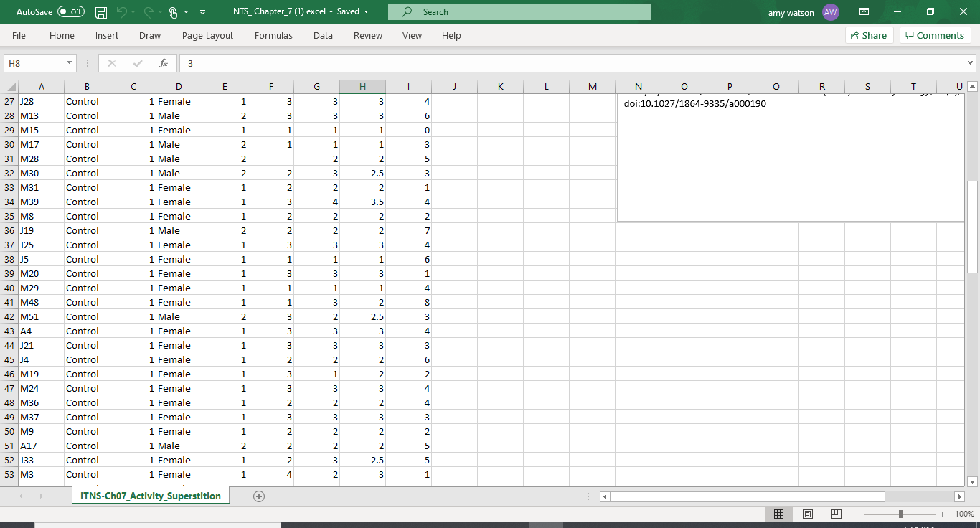The image size is (980, 528).
Task: Expand the formula bar chevron
Action: 971,63
